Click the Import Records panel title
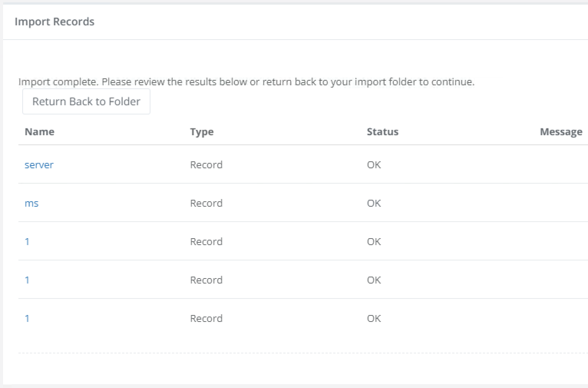 point(55,22)
